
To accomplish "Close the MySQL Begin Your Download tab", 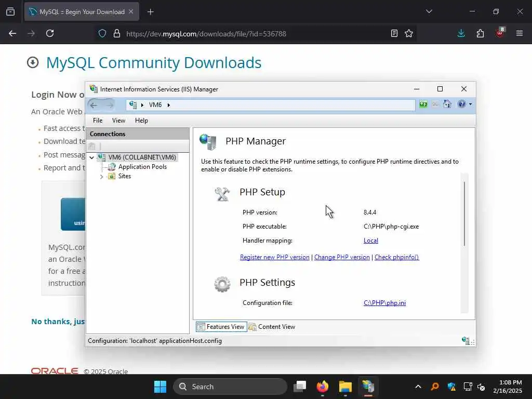I will coord(131,12).
